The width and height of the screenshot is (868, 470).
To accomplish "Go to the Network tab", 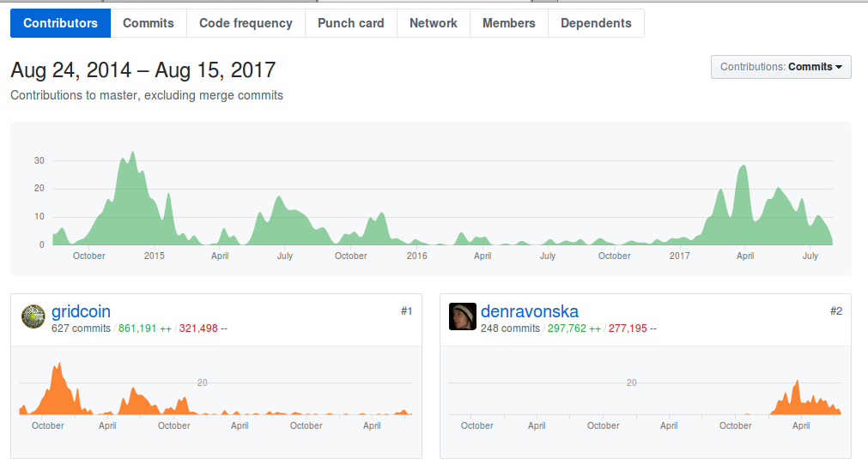I will click(x=434, y=23).
